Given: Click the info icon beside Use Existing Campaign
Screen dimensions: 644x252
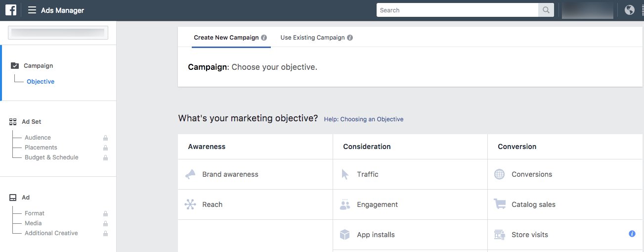Looking at the screenshot, I should click(x=350, y=38).
